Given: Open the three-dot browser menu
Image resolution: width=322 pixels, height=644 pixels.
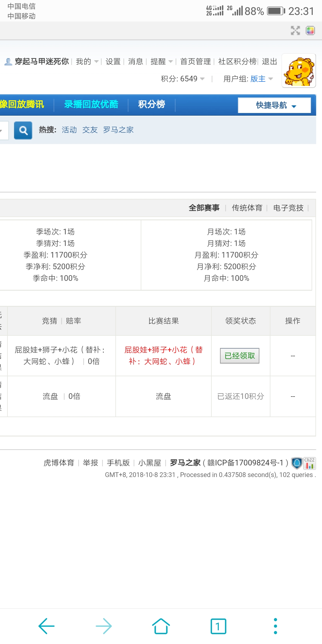Looking at the screenshot, I should 275,626.
